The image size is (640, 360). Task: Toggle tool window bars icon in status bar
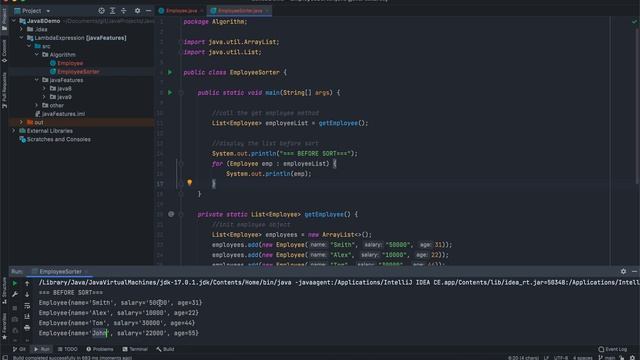click(4, 357)
